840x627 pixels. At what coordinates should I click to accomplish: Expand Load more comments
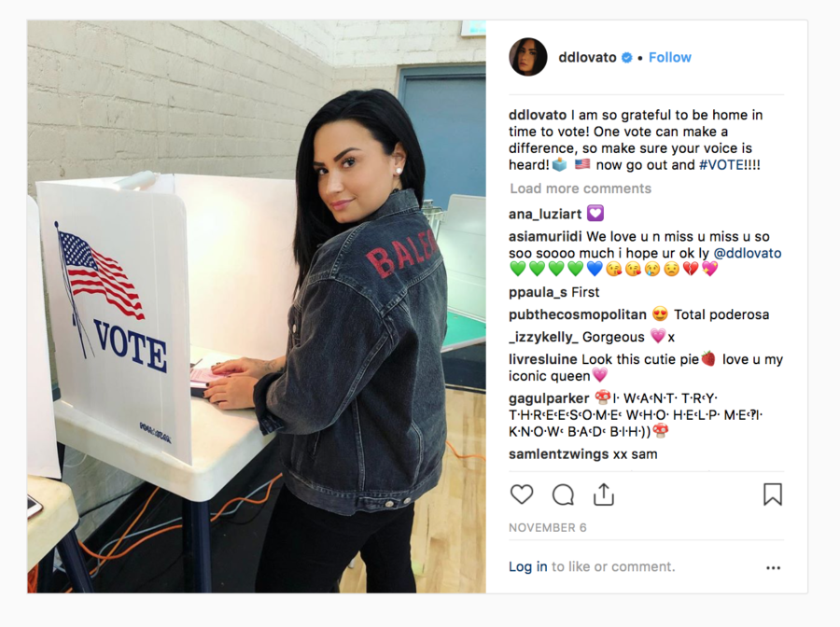581,188
